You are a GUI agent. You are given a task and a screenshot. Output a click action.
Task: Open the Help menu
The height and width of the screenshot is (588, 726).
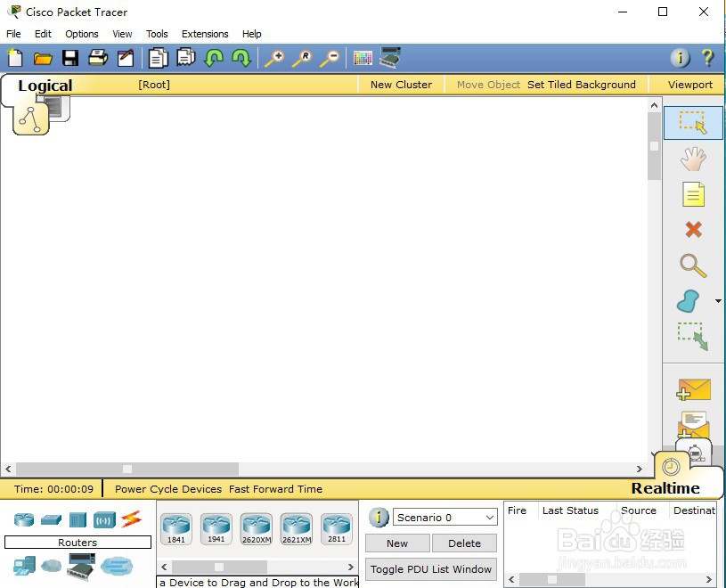click(x=252, y=34)
